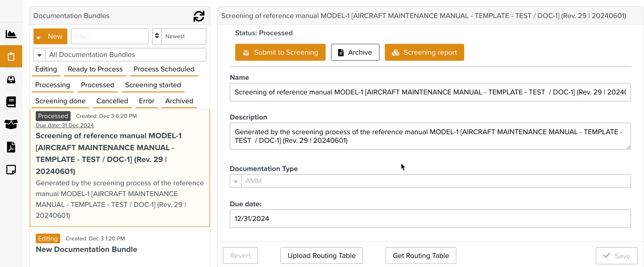
Task: Toggle the sort order arrows beside Newest
Action: 157,36
